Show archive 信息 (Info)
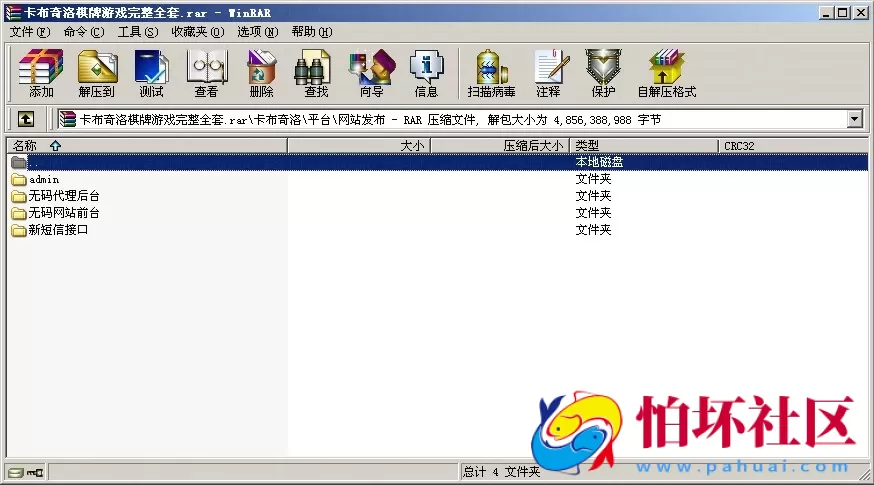874x485 pixels. pos(426,73)
